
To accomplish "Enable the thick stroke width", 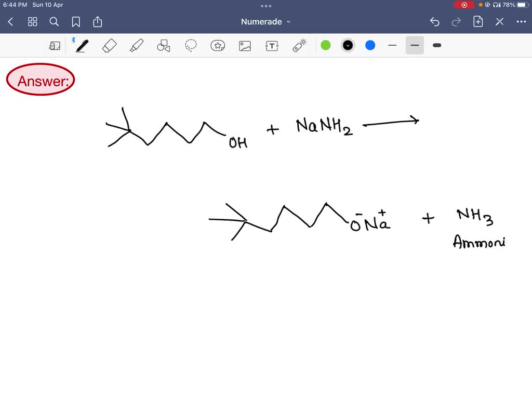I will tap(437, 45).
